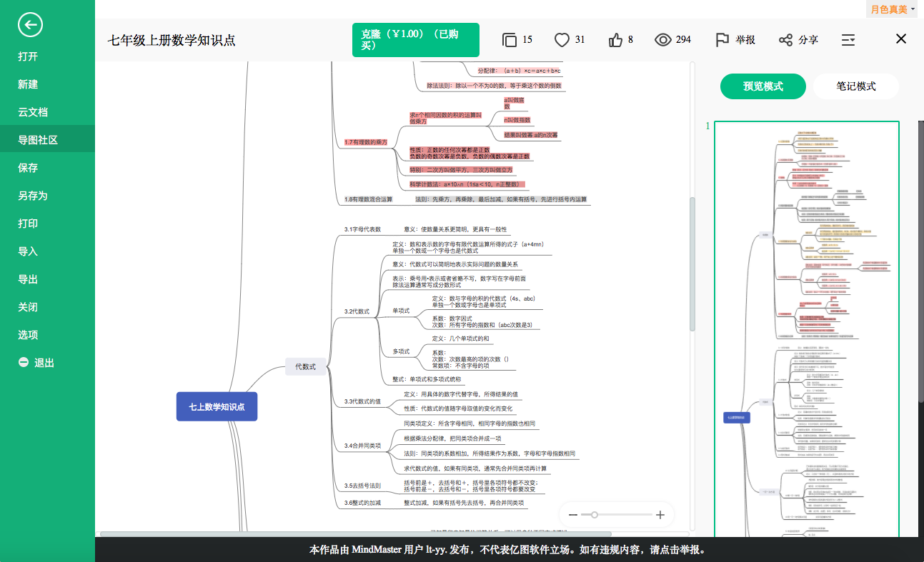Click the flag report icon
Image resolution: width=924 pixels, height=562 pixels.
point(722,40)
